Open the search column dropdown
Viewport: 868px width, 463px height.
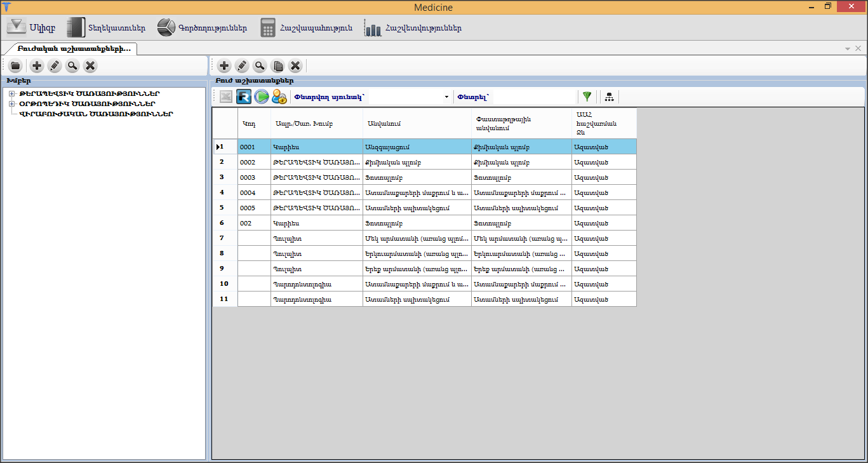coord(446,97)
